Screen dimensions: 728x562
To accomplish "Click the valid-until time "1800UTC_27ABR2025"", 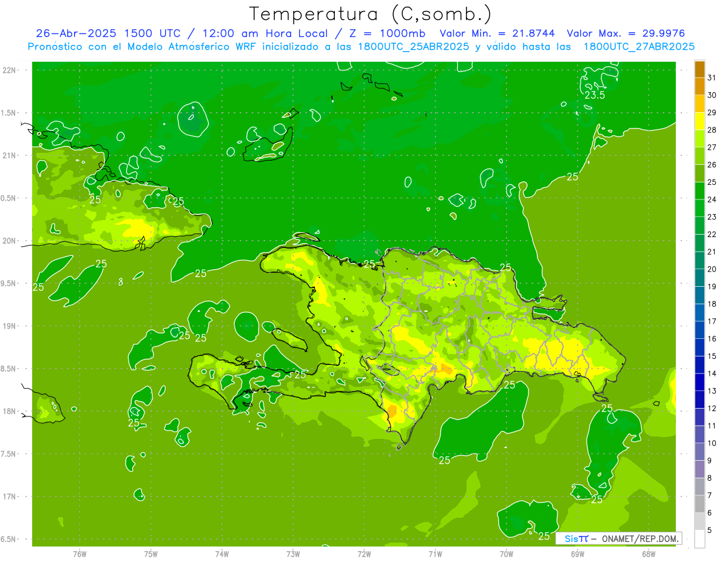I will point(639,47).
